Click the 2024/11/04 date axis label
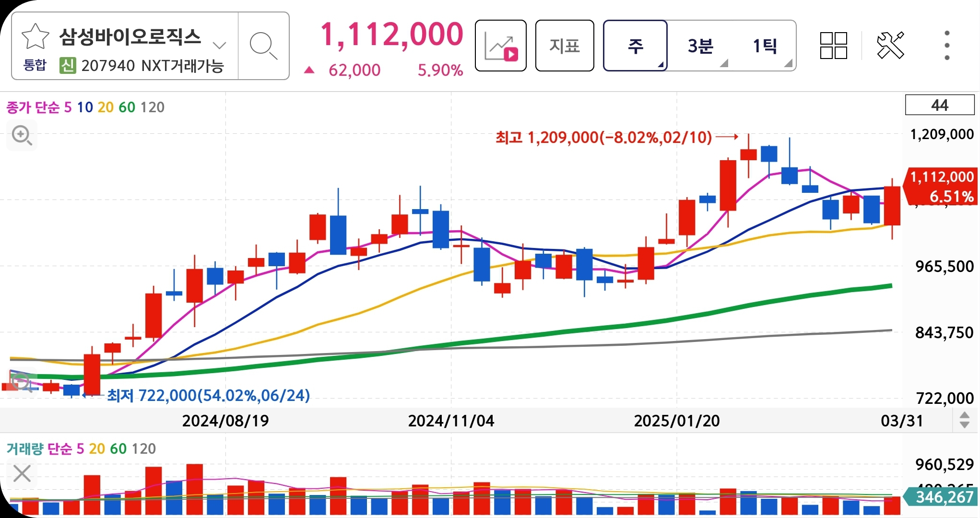Viewport: 980px width, 518px height. point(451,421)
